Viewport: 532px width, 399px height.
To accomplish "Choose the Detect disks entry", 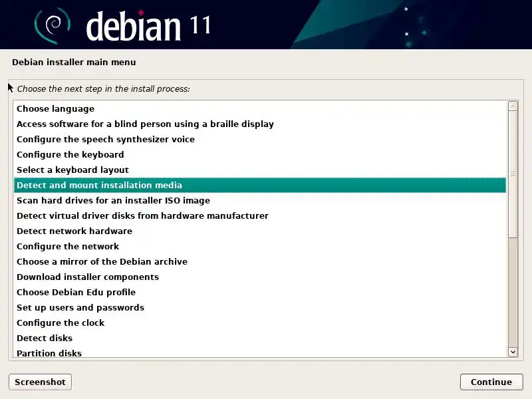I will coord(260,338).
